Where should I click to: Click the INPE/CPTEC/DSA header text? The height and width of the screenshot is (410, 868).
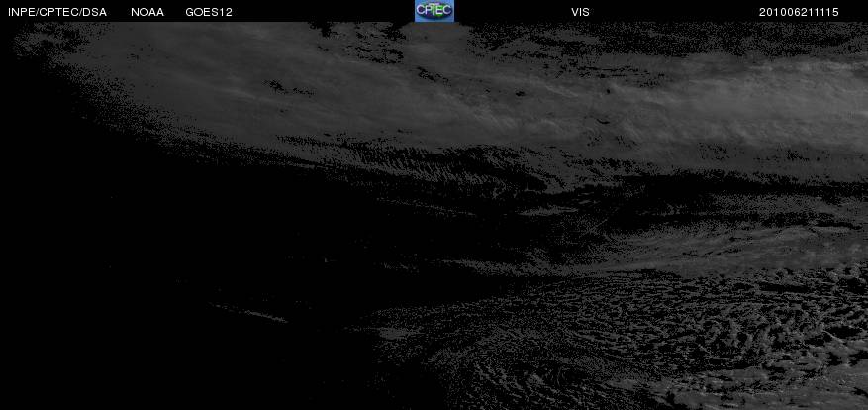(57, 12)
